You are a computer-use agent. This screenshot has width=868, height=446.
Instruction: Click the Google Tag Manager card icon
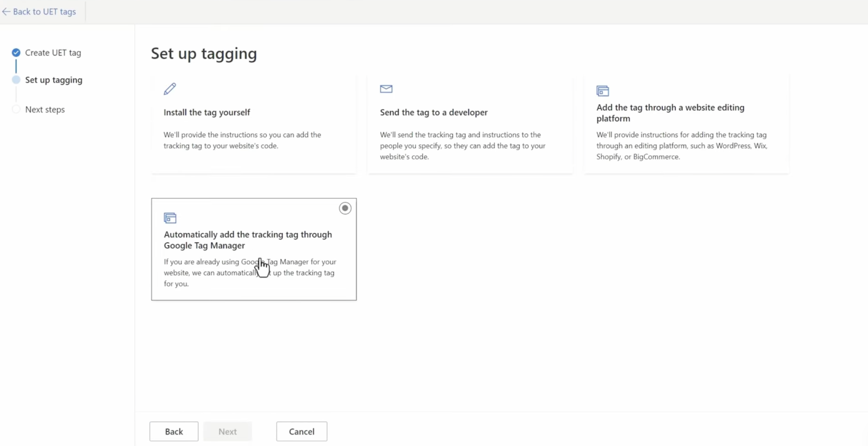click(170, 218)
